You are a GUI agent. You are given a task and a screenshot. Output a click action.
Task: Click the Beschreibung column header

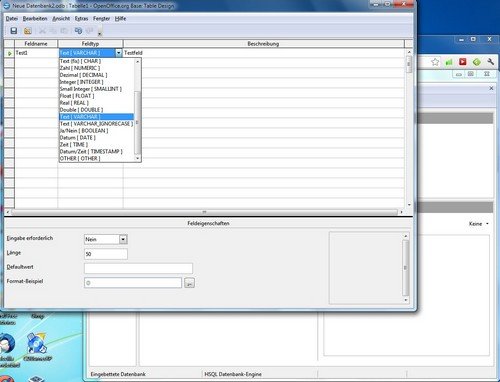(x=264, y=44)
